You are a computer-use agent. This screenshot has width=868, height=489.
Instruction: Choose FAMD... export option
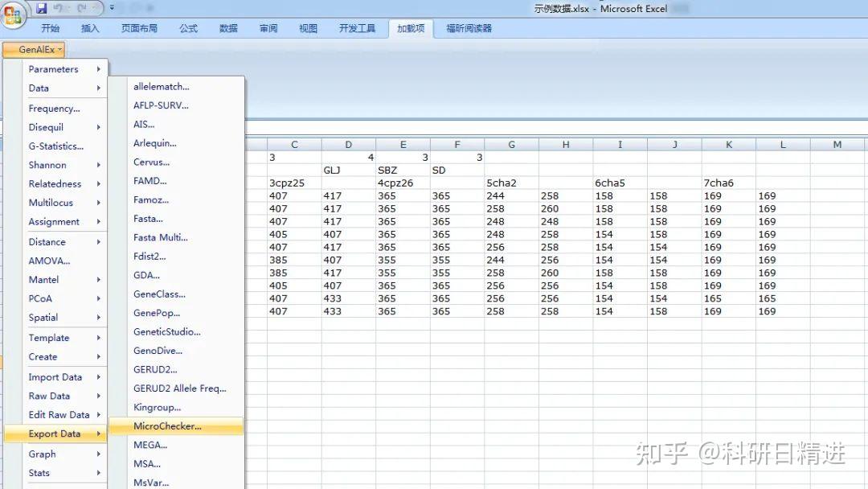176,180
